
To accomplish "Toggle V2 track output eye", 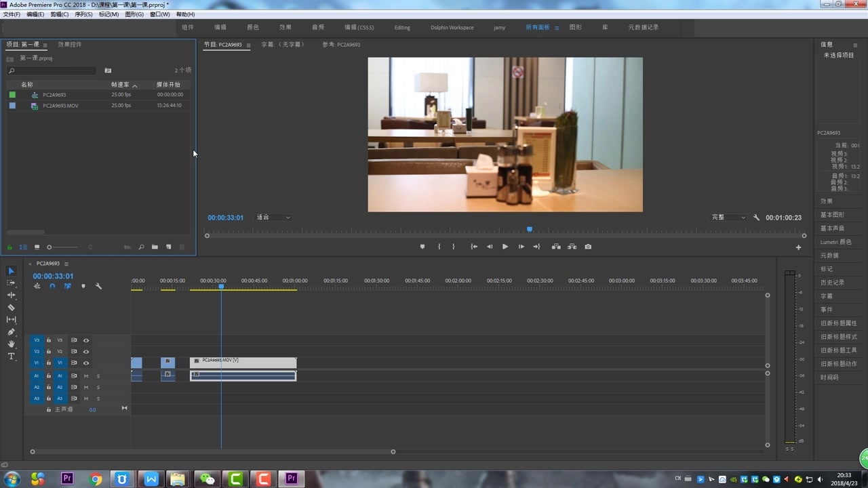I will coord(86,352).
